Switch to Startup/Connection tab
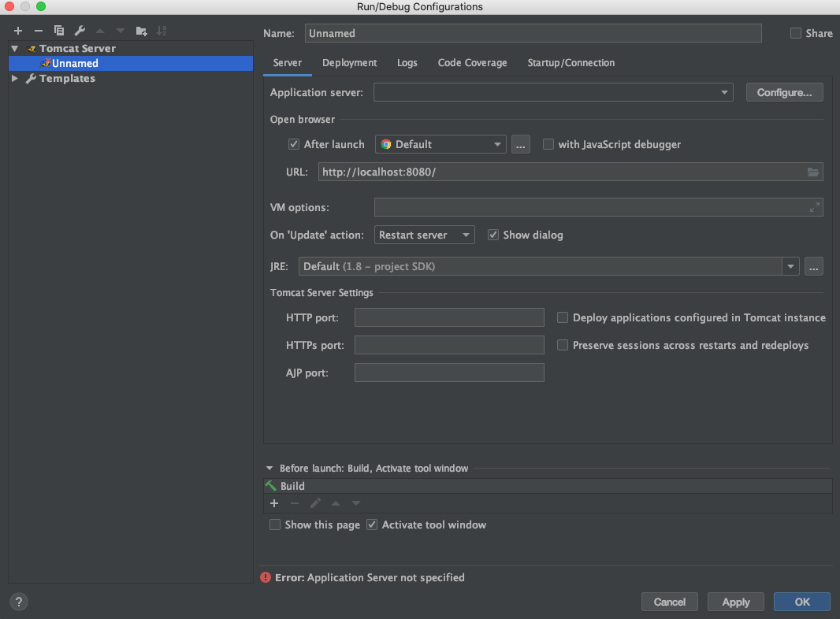840x619 pixels. click(571, 63)
